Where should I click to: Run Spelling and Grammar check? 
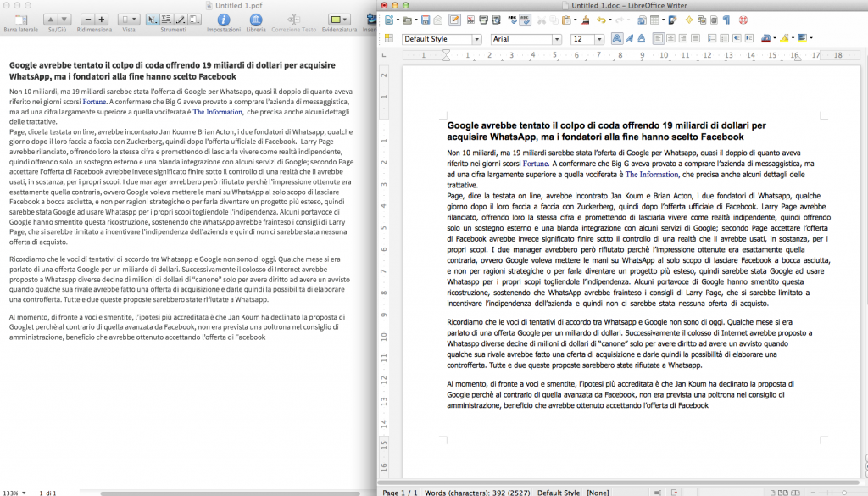(x=513, y=20)
